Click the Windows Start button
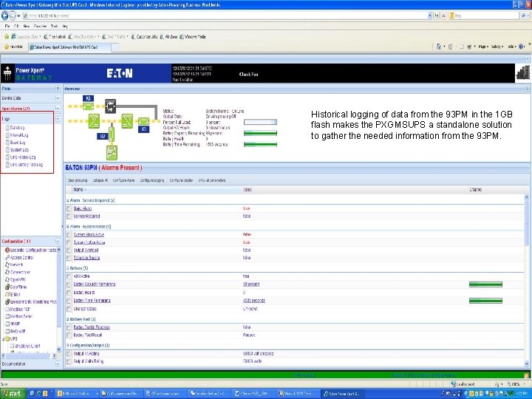Screen dimensions: 532x399 click(x=13, y=394)
